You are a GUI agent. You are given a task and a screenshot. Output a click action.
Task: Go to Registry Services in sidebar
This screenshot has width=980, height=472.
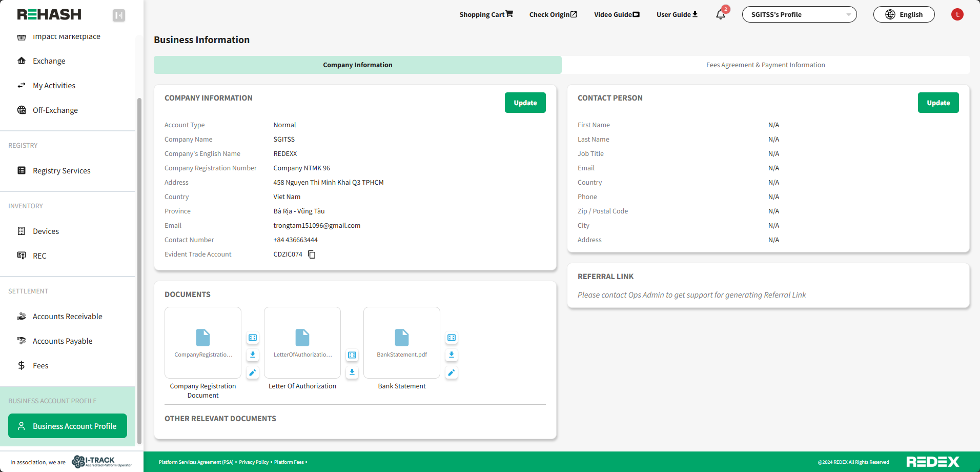[62, 171]
